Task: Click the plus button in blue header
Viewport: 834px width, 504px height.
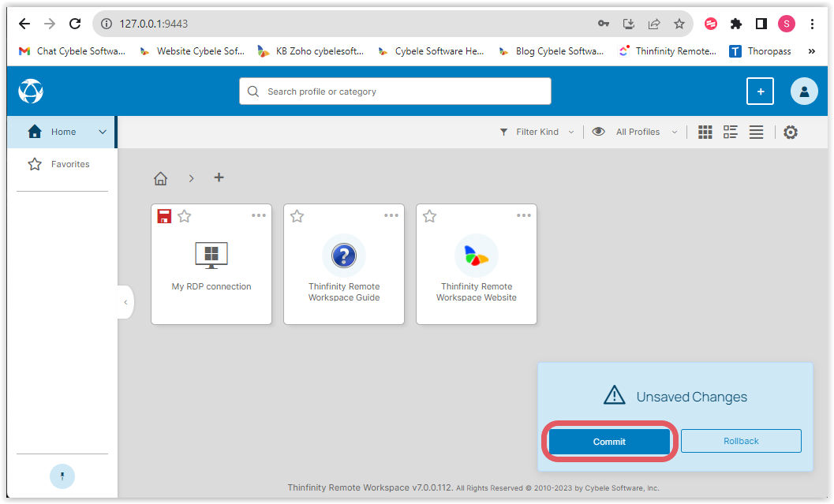Action: [760, 91]
